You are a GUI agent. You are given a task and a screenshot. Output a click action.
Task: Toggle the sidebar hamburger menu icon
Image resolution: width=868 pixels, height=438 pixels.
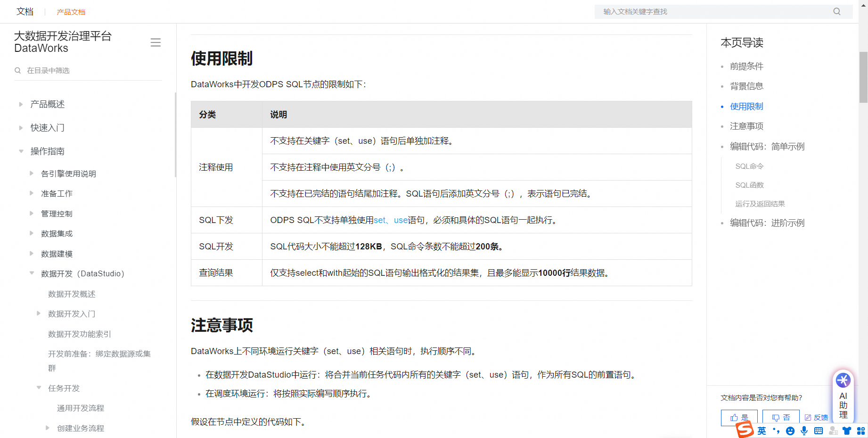156,42
